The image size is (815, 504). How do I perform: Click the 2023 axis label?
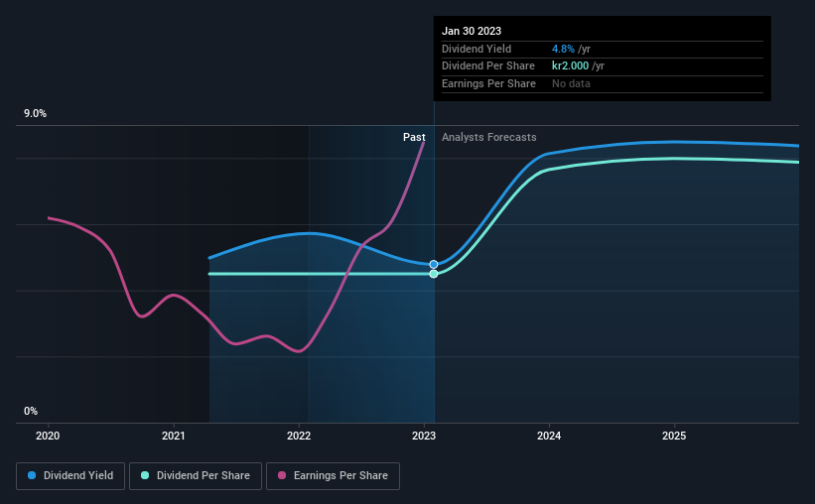coord(424,436)
